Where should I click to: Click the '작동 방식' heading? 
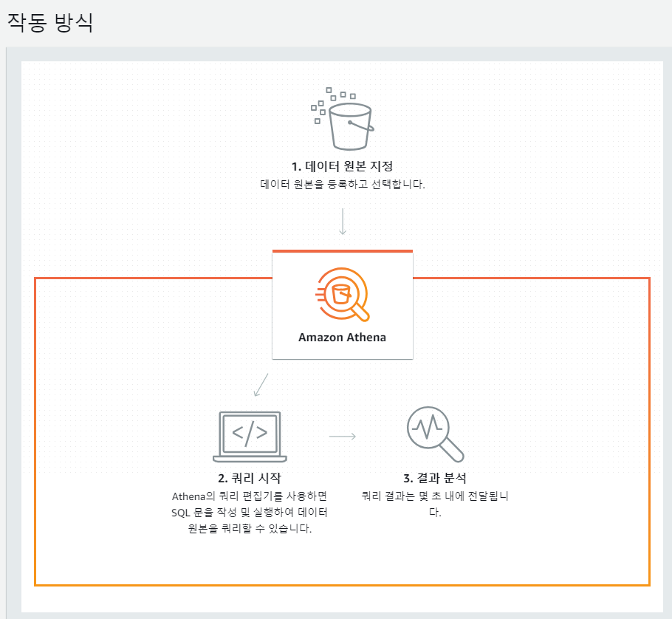pos(50,22)
